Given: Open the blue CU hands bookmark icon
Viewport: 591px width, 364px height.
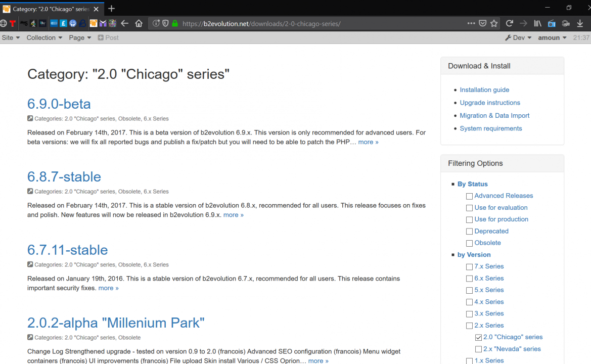Looking at the screenshot, I should (x=73, y=23).
